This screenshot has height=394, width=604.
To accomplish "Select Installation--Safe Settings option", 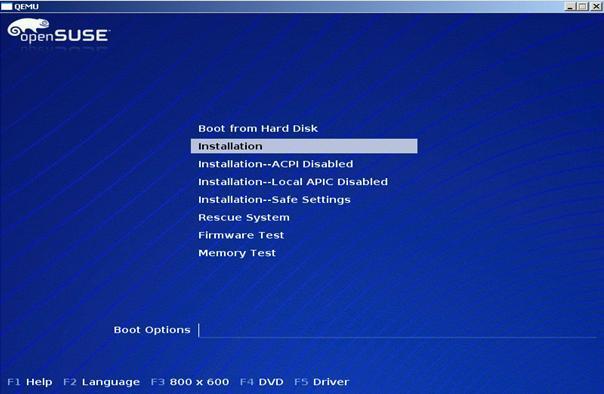I will tap(274, 200).
